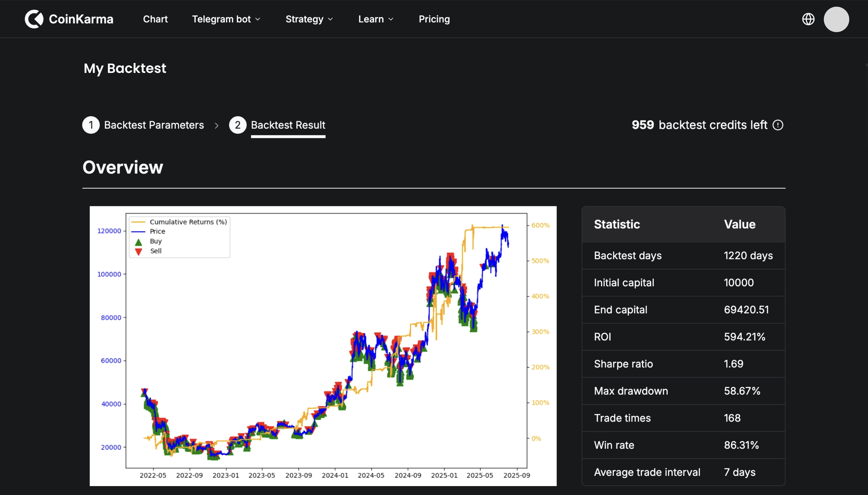
Task: Open the Pricing page
Action: [x=434, y=19]
